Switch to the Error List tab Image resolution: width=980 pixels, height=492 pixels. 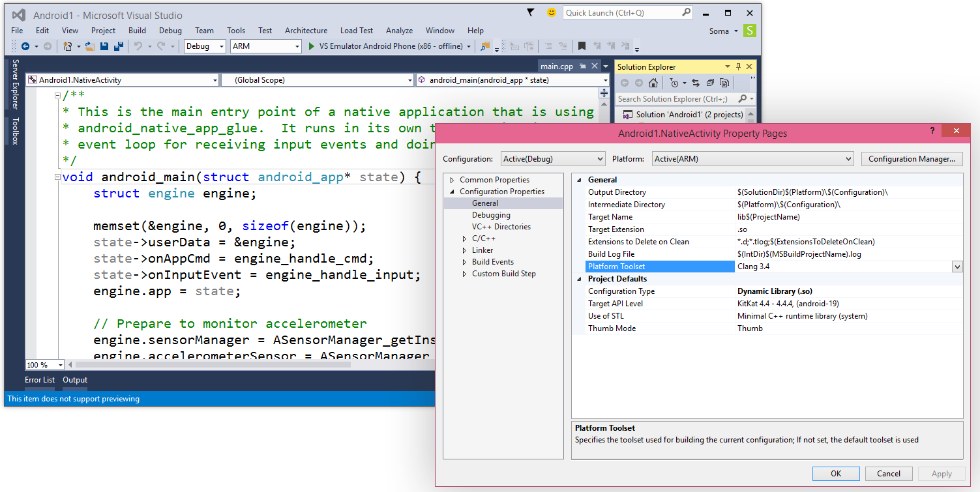coord(40,380)
